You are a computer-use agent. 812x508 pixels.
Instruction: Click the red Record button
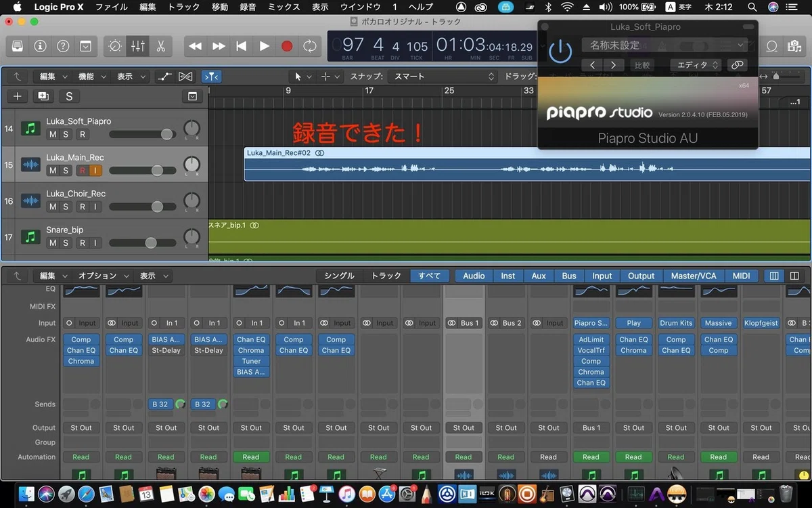[287, 46]
